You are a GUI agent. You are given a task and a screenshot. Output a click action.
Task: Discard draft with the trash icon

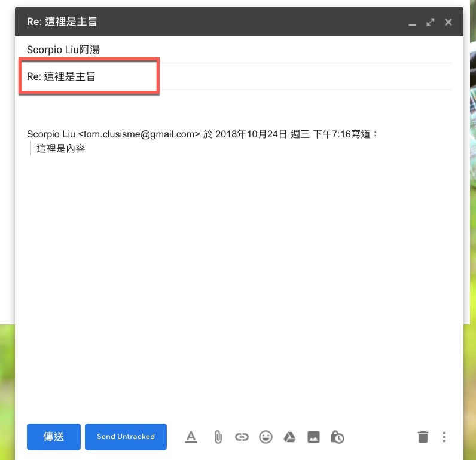pyautogui.click(x=423, y=437)
